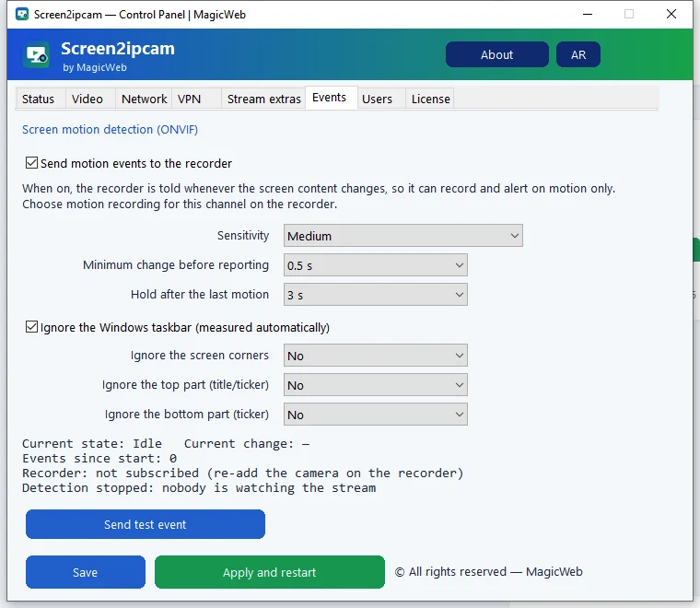
Task: Open Ignore the screen corners dropdown
Action: pos(376,356)
